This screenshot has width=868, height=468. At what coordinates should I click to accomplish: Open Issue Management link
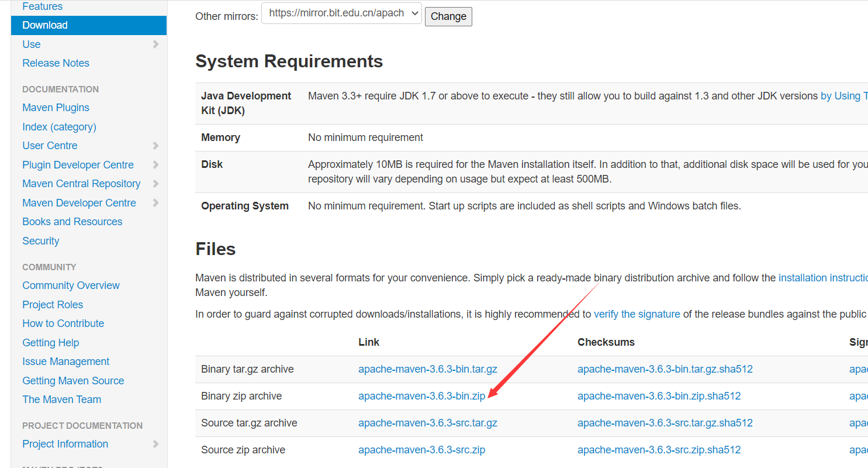pos(65,362)
